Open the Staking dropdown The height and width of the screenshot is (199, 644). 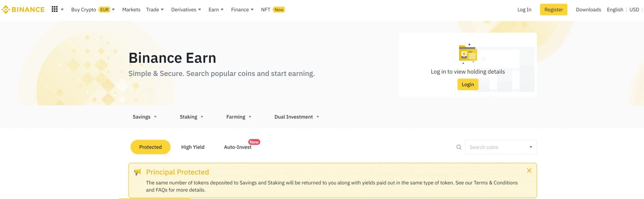(191, 117)
